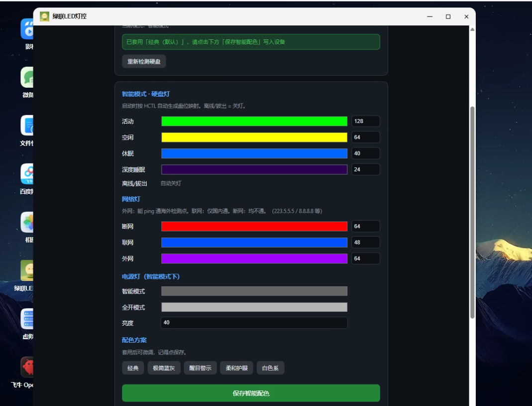The height and width of the screenshot is (406, 532).
Task: Pick the dark purple 深度睡眠 color
Action: [x=254, y=169]
